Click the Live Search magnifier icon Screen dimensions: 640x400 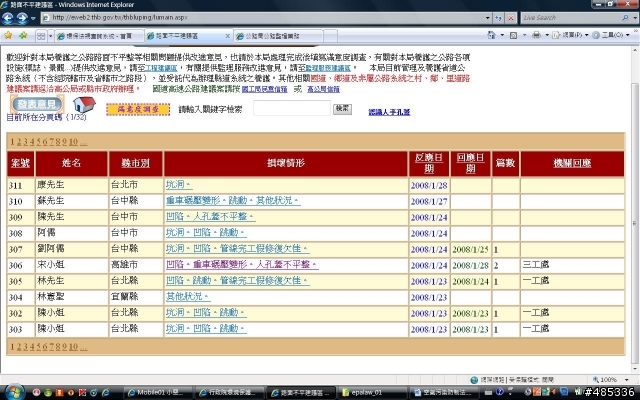[x=625, y=18]
